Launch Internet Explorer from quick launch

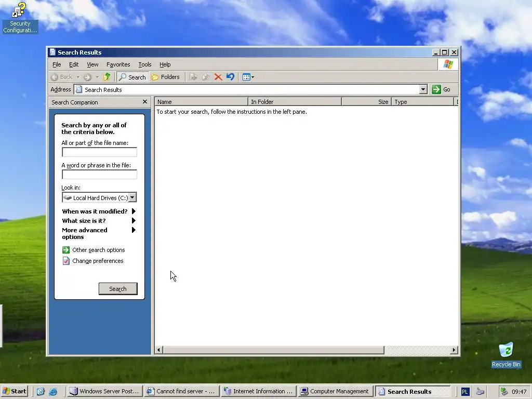[x=54, y=392]
